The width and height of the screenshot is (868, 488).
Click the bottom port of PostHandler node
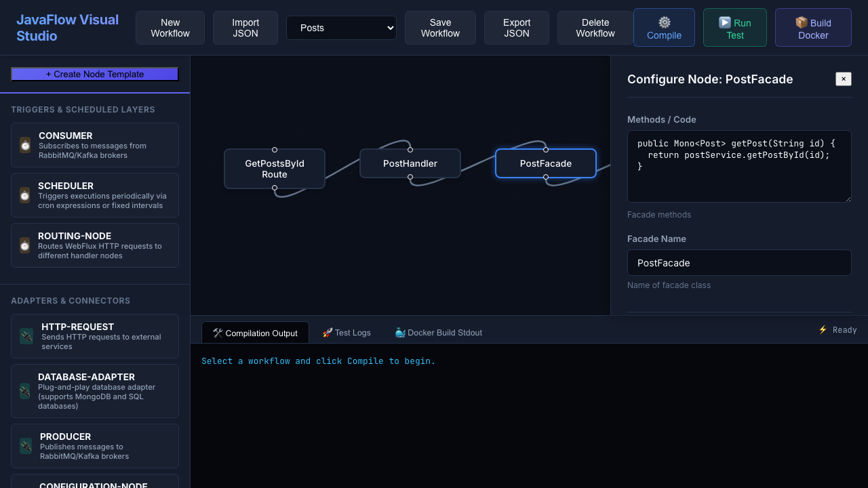coord(410,177)
